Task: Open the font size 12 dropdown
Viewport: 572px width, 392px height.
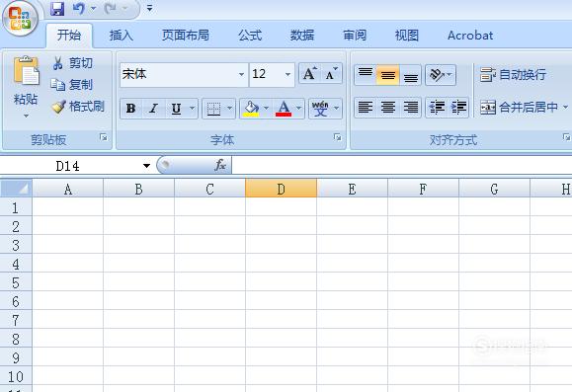Action: [287, 74]
